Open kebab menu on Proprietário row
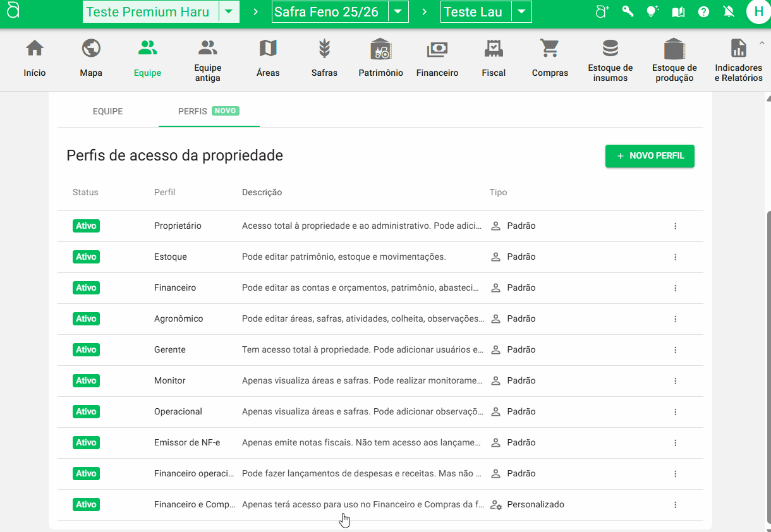771x532 pixels. (675, 226)
